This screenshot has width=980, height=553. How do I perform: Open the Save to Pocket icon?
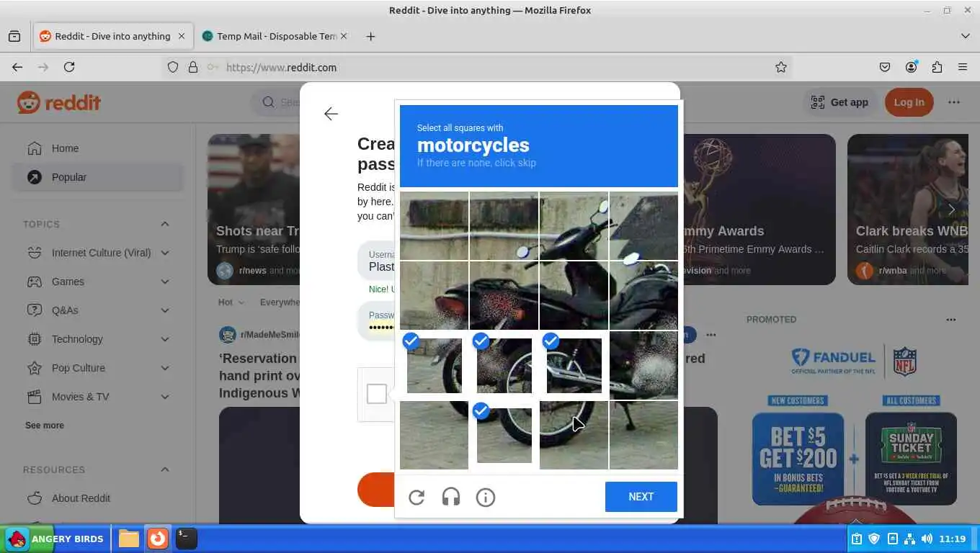[x=885, y=67]
